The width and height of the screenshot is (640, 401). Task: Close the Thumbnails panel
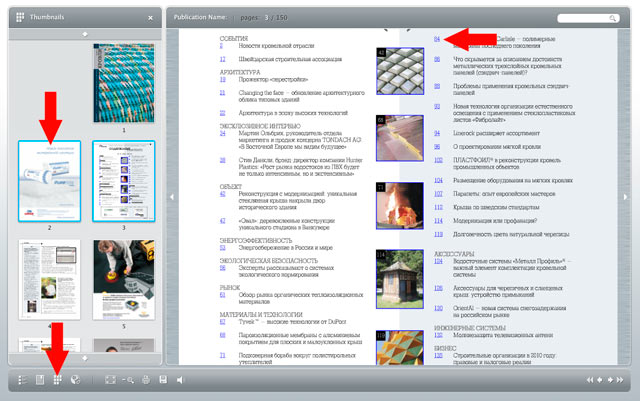click(x=150, y=18)
